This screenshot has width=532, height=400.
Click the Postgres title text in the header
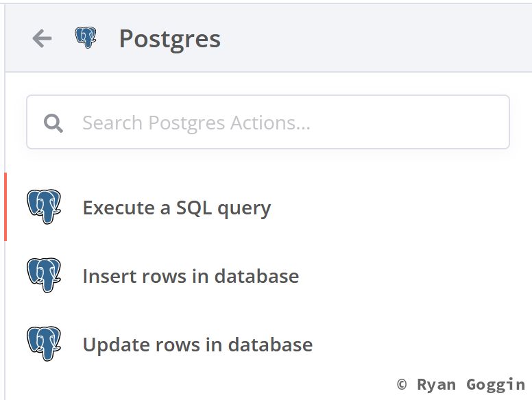click(x=169, y=39)
